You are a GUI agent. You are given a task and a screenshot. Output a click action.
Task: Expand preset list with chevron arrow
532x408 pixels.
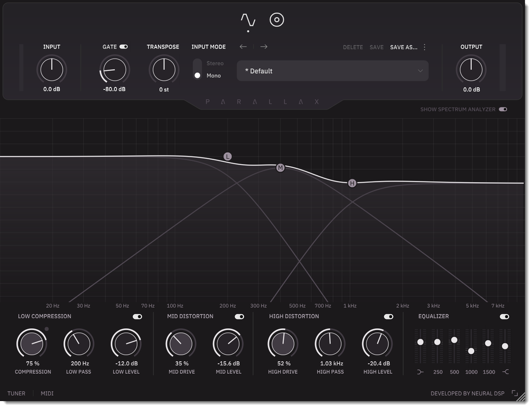(x=420, y=71)
